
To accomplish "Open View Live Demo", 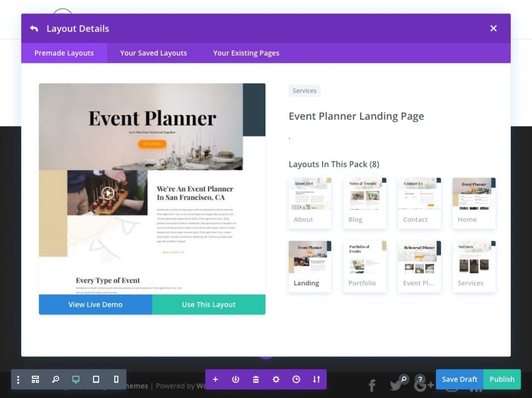I will tap(95, 305).
